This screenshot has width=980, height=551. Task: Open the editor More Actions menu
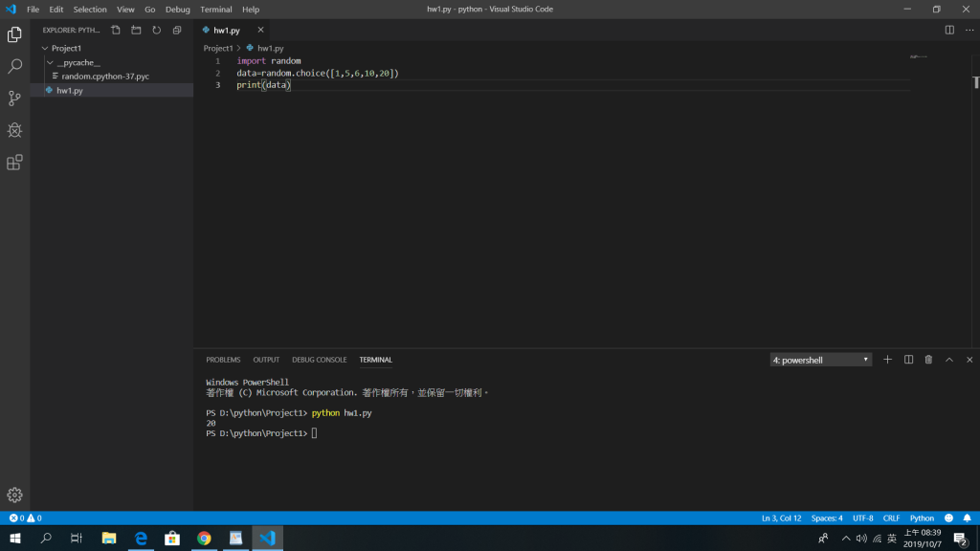[969, 30]
